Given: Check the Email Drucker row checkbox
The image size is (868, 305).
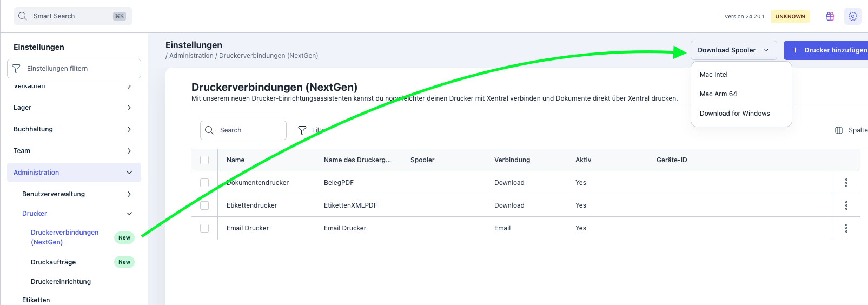Looking at the screenshot, I should pyautogui.click(x=204, y=228).
